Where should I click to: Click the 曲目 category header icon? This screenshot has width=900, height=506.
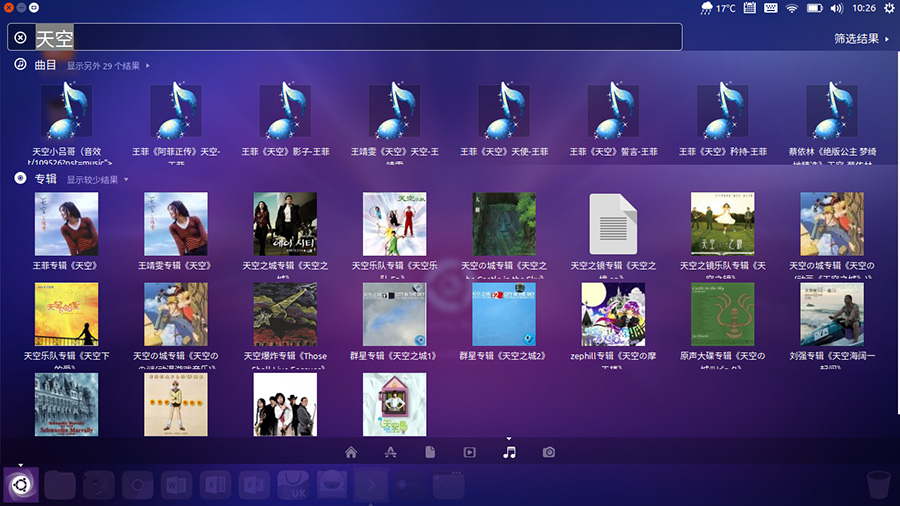[20, 64]
